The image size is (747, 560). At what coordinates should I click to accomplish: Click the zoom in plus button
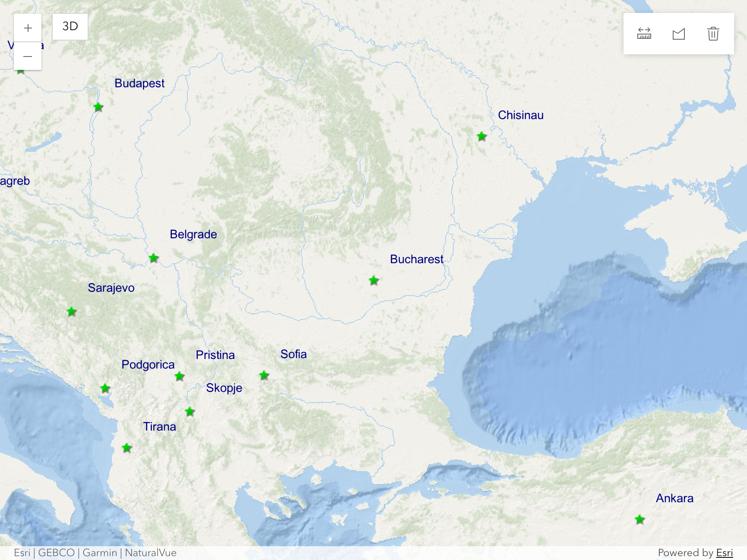pos(28,28)
